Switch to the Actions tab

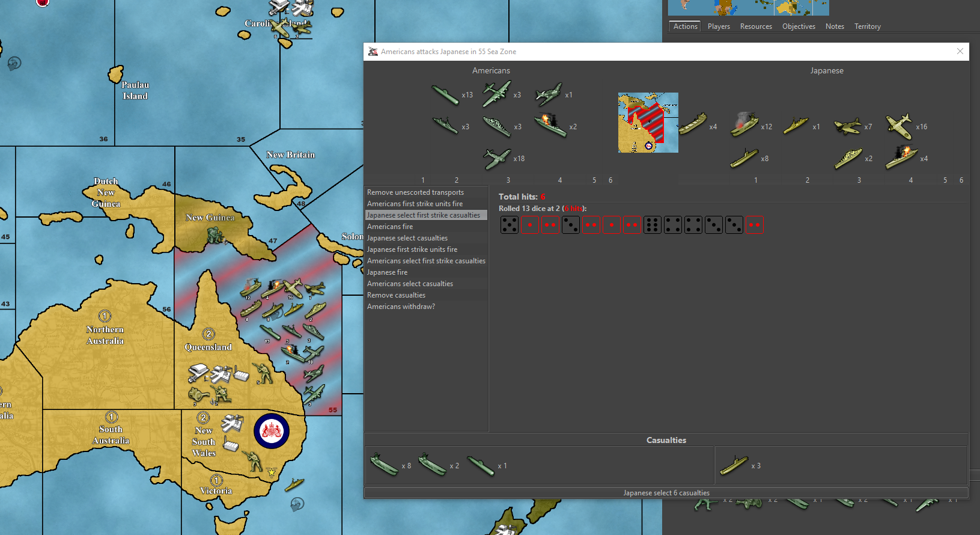(x=686, y=26)
